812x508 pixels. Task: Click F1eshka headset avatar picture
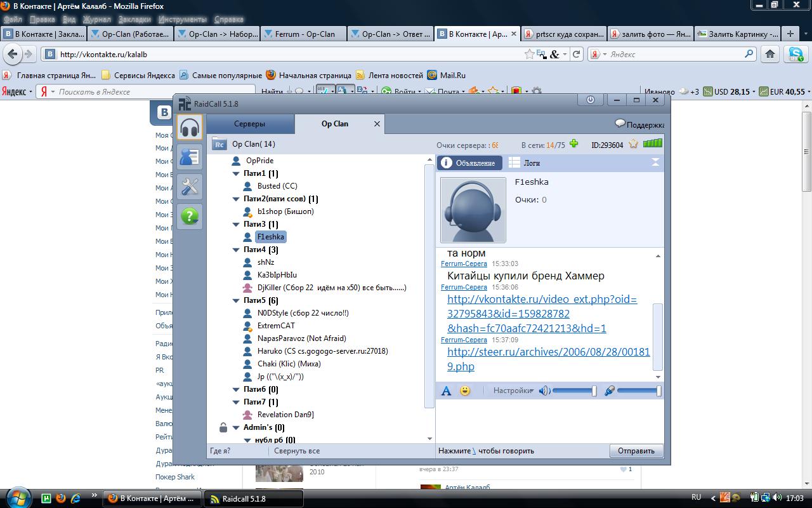[x=473, y=210]
